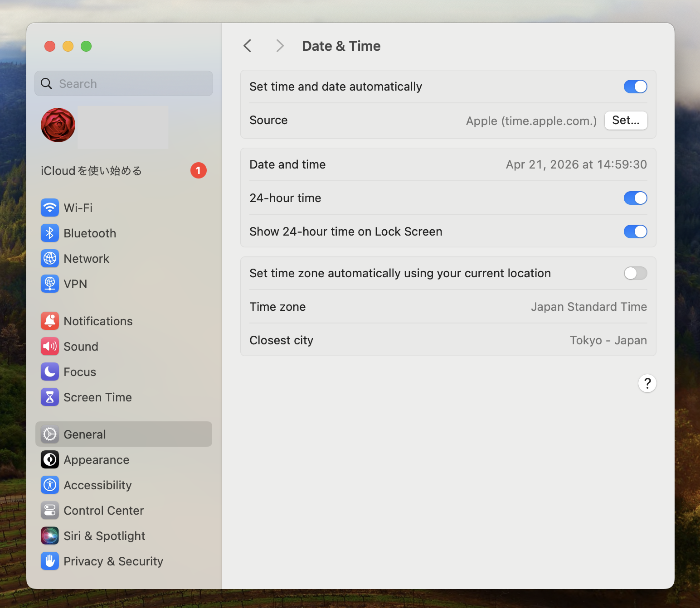Click the help question mark button
This screenshot has height=608, width=700.
tap(647, 383)
